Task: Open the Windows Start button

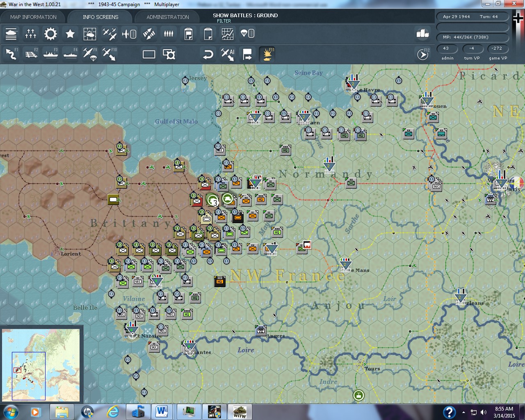Action: [10, 412]
